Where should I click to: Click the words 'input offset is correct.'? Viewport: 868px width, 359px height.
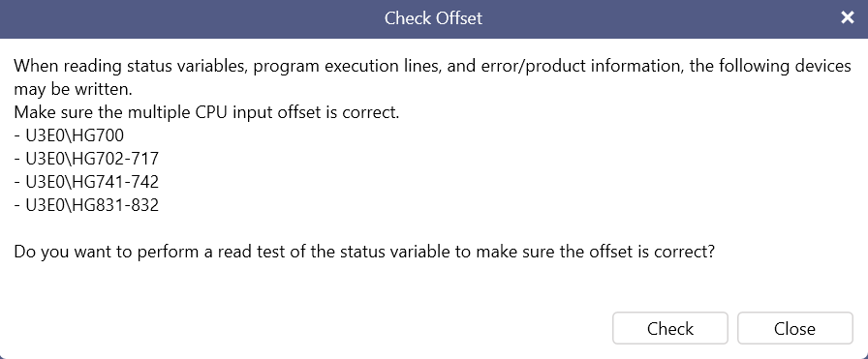tap(316, 113)
